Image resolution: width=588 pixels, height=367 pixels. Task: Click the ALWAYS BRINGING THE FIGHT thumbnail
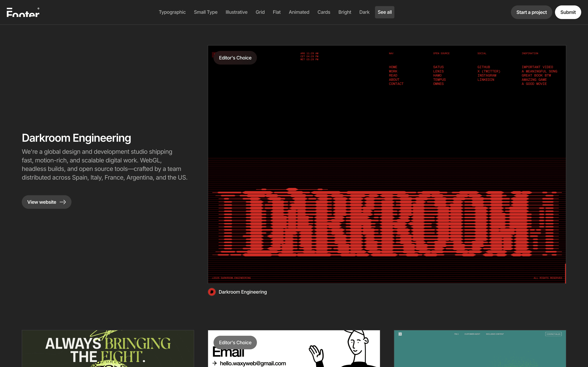(108, 348)
